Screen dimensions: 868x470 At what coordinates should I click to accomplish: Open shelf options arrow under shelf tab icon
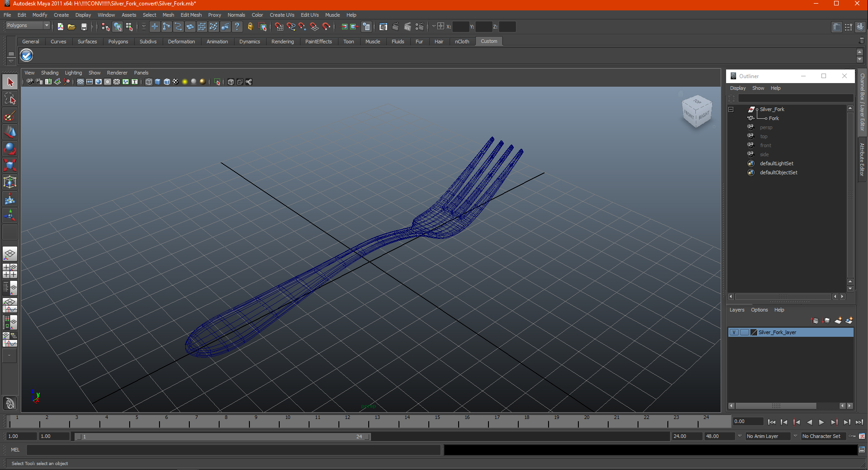[11, 60]
